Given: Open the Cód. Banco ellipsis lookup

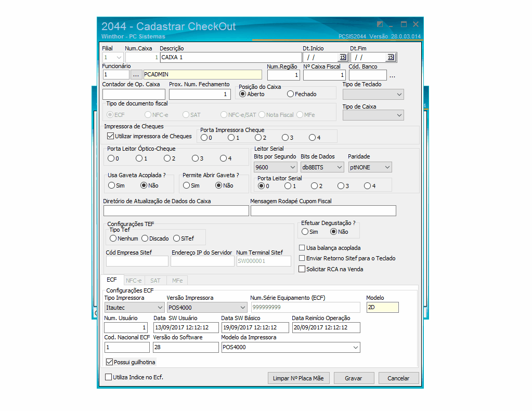Looking at the screenshot, I should coord(392,76).
